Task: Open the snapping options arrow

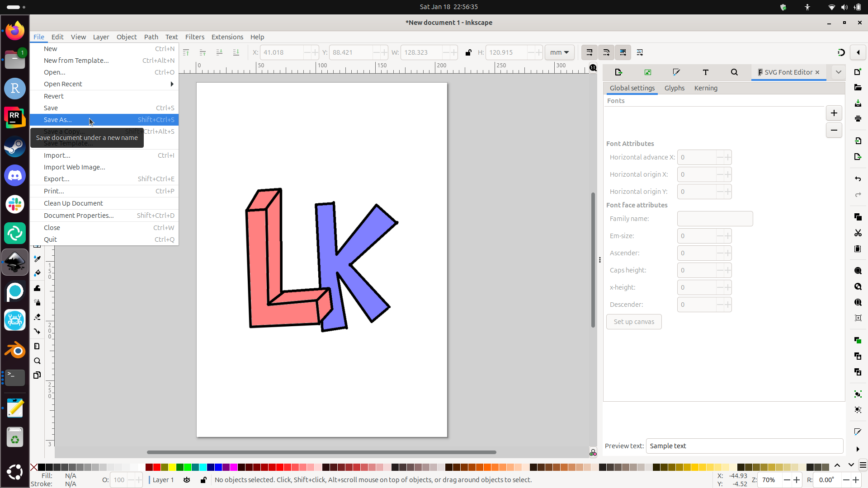Action: (x=858, y=52)
